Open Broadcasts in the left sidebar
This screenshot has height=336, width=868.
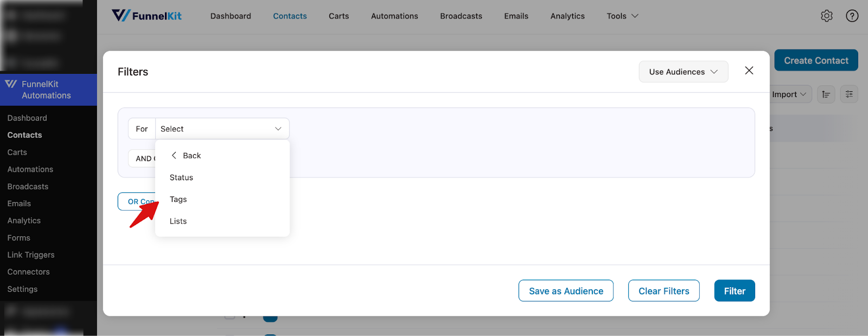point(28,187)
